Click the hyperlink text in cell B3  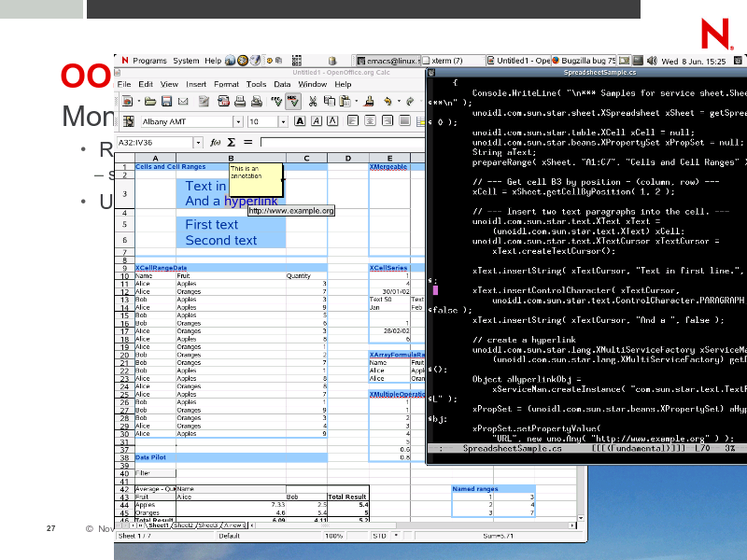point(251,201)
